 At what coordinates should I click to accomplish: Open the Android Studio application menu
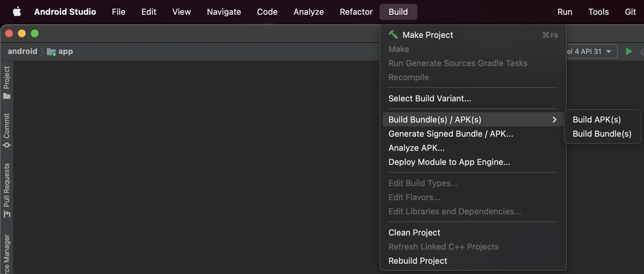pyautogui.click(x=65, y=12)
